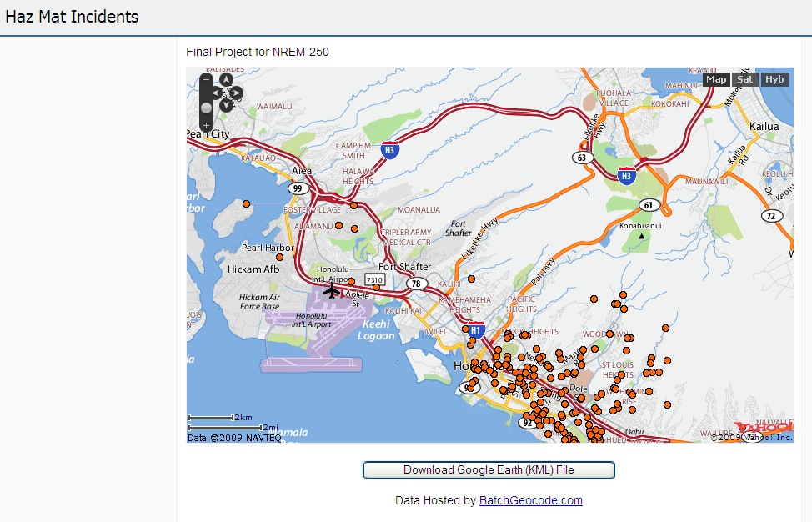Select marker beside the 7310 road shield
Viewport: 812px width, 522px height.
tap(376, 288)
